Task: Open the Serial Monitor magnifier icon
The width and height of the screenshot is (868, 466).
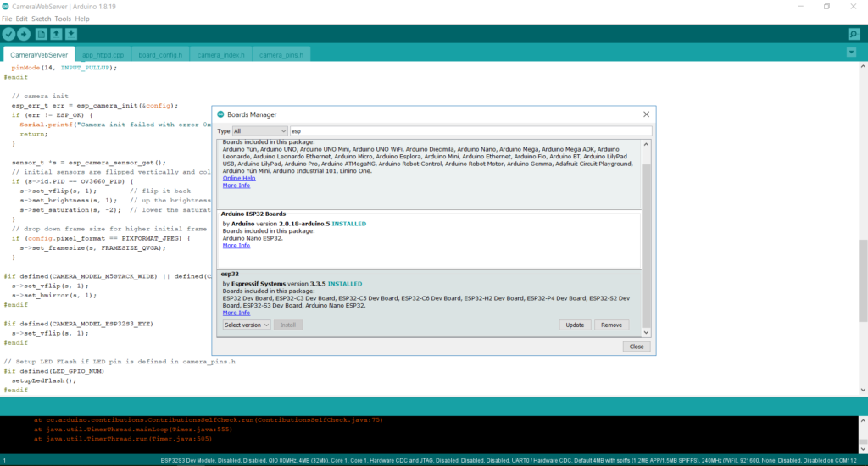Action: tap(854, 34)
